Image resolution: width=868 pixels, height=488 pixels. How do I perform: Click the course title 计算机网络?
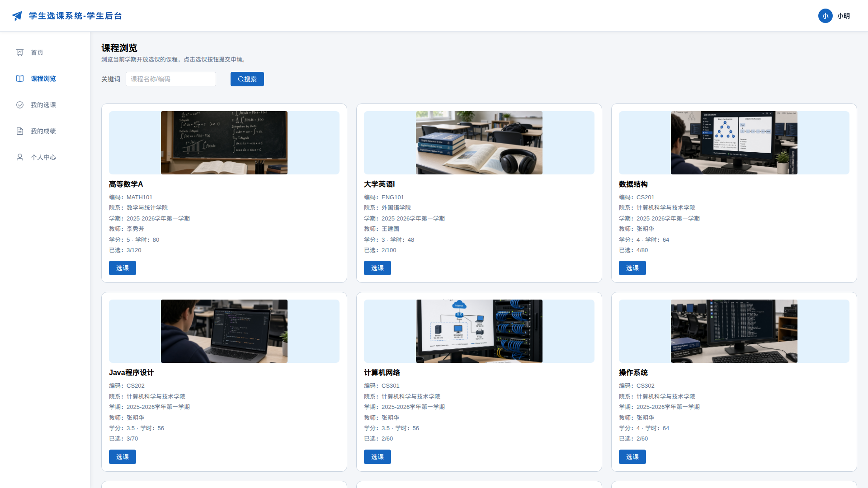[x=382, y=372]
